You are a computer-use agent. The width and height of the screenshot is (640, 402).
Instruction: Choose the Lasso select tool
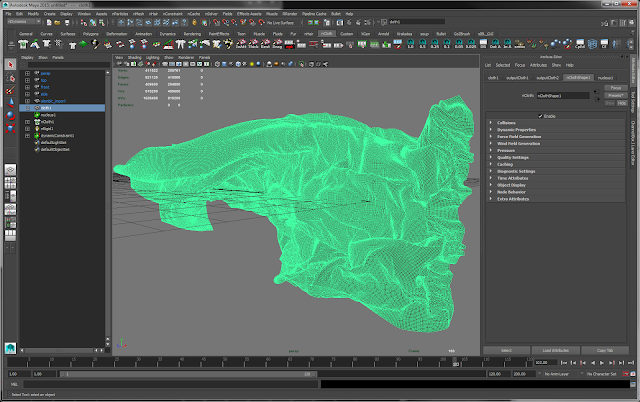click(x=10, y=78)
